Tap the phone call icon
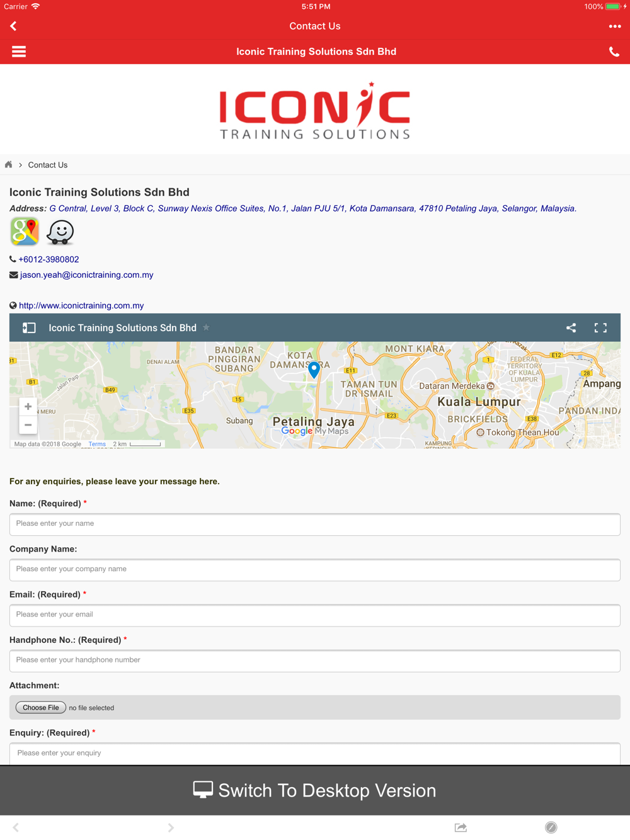This screenshot has height=840, width=630. [614, 52]
